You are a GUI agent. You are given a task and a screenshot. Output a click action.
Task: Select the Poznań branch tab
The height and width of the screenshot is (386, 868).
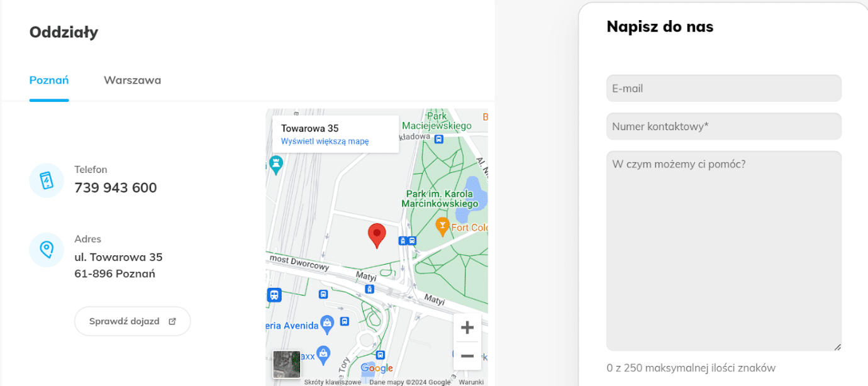coord(49,80)
